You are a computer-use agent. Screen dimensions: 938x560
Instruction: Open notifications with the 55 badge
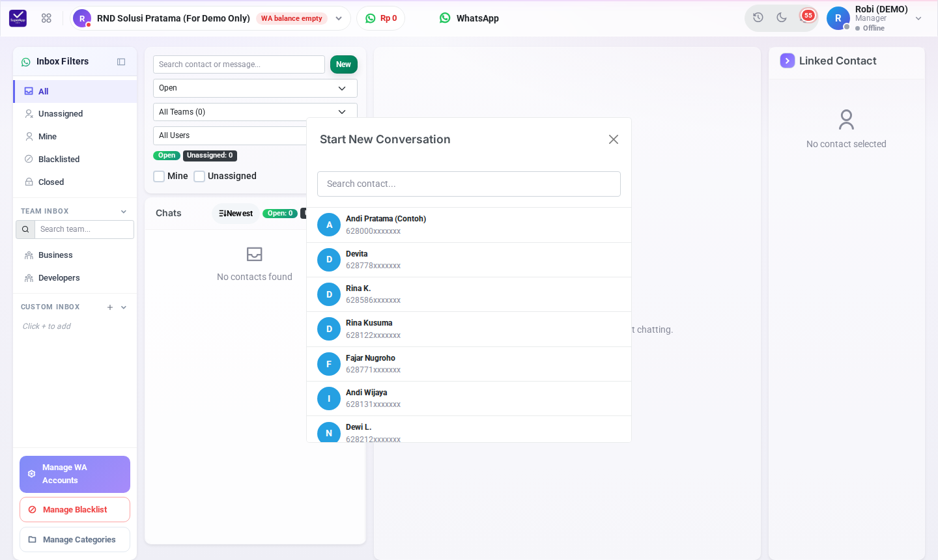807,16
